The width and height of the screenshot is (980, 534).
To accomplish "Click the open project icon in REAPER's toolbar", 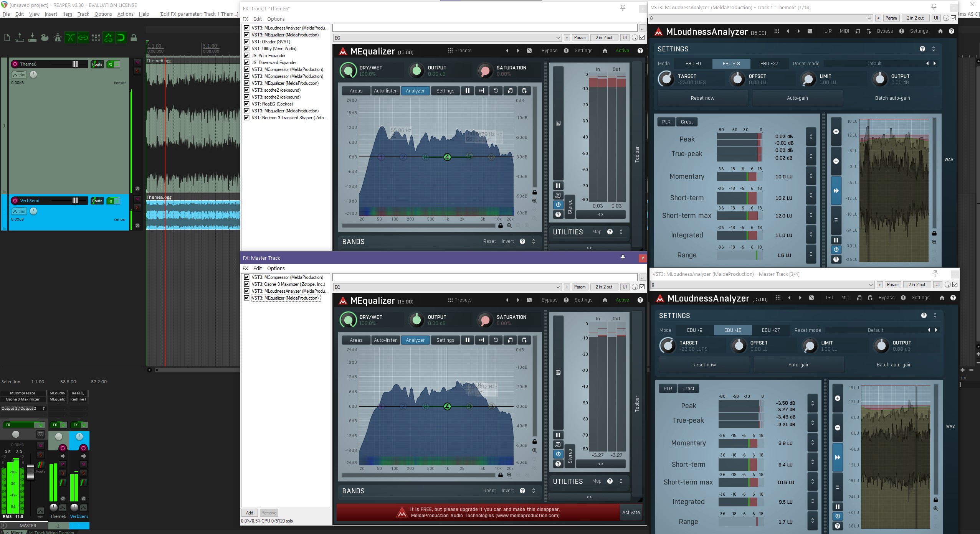I will click(x=19, y=38).
